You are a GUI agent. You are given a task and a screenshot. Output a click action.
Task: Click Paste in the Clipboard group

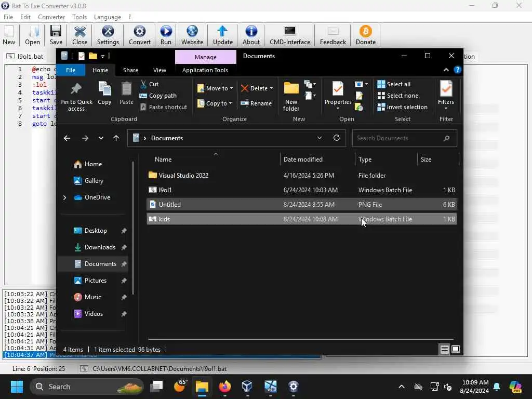coord(126,94)
